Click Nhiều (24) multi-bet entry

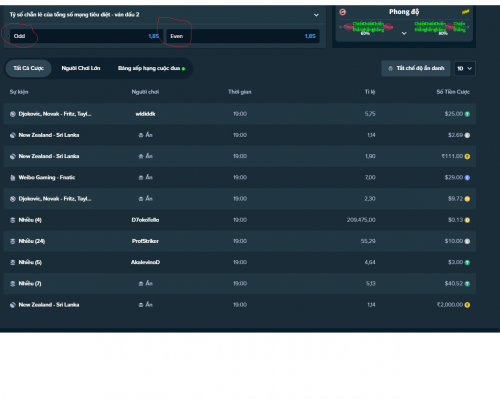pyautogui.click(x=32, y=241)
